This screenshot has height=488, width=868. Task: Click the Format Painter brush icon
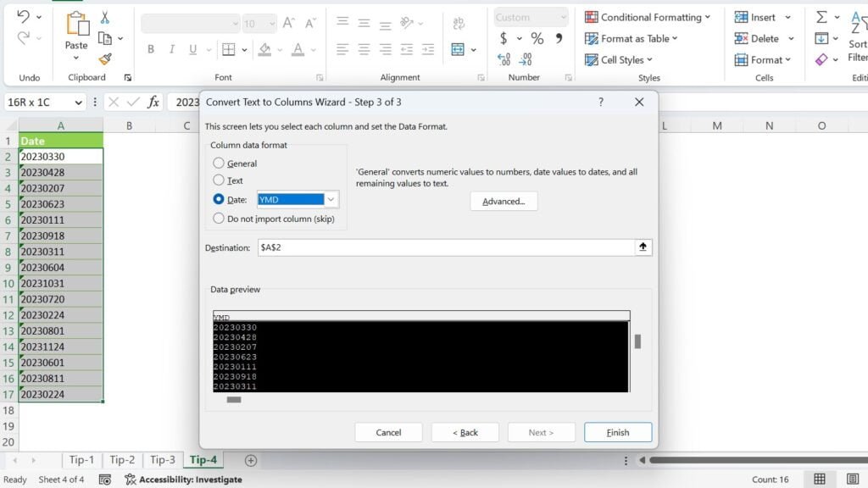coord(105,59)
